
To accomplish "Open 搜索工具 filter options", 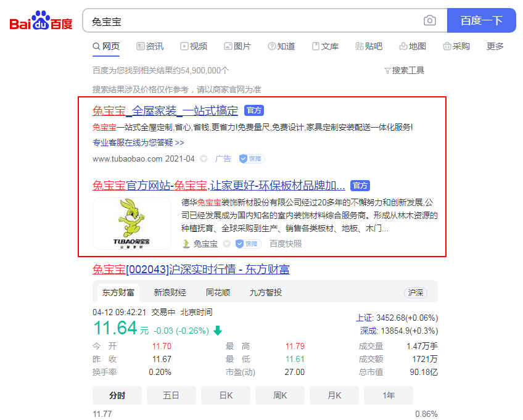I will click(404, 70).
